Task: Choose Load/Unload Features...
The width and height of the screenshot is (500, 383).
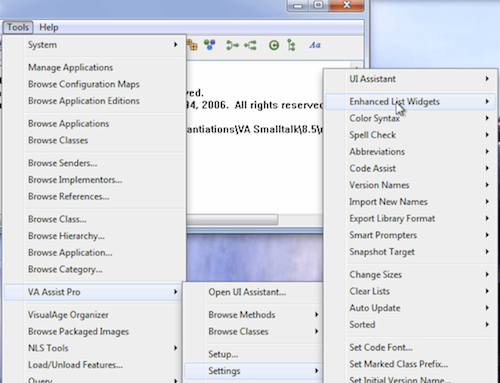Action: point(94,365)
